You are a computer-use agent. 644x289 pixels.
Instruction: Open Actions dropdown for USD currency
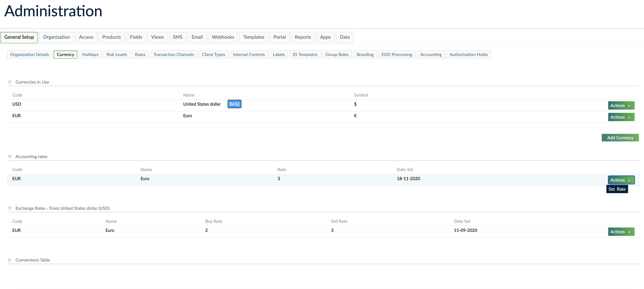pyautogui.click(x=621, y=106)
